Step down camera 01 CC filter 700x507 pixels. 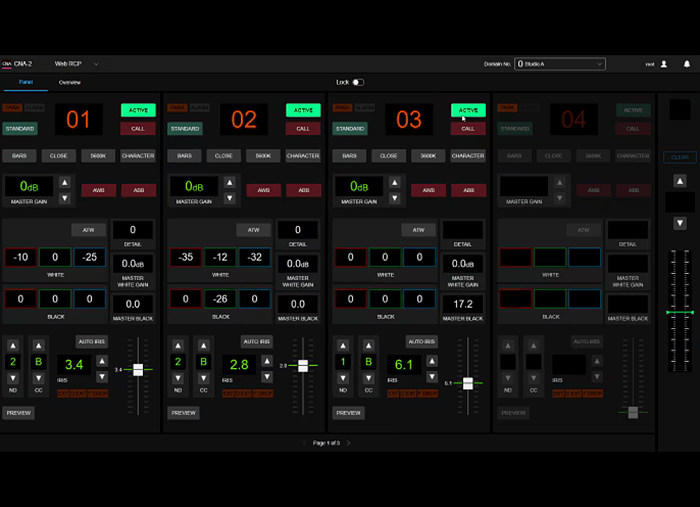click(x=39, y=378)
